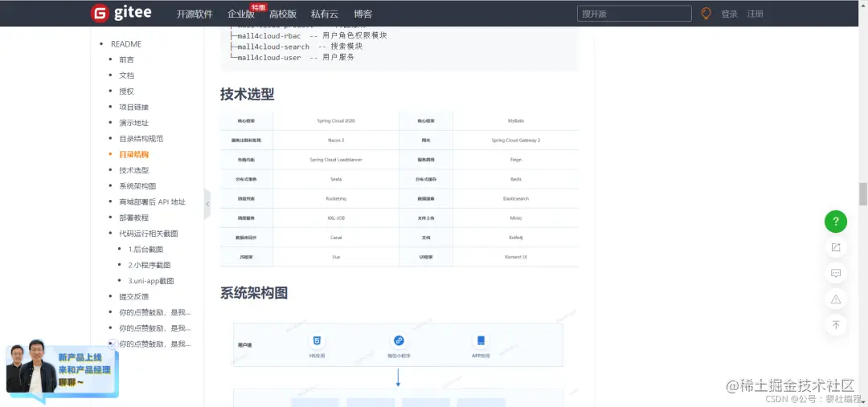Jump to 演示地址 section
This screenshot has height=407, width=868.
pyautogui.click(x=134, y=123)
